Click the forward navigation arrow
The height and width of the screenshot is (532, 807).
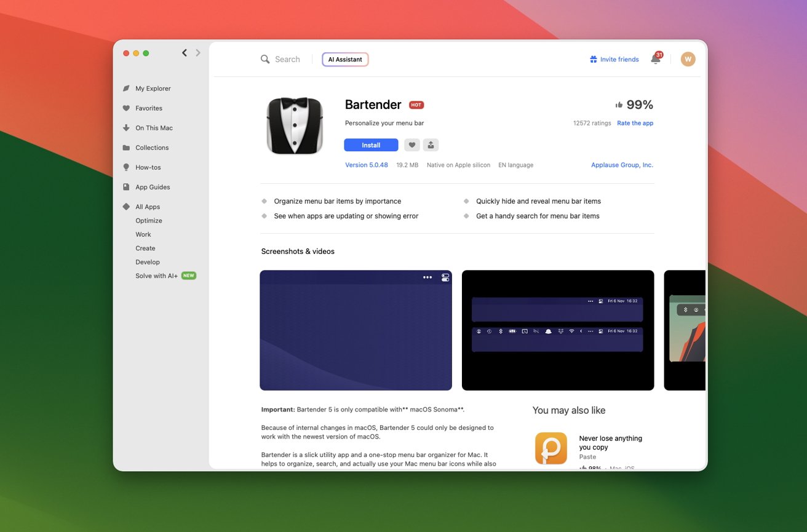click(198, 53)
